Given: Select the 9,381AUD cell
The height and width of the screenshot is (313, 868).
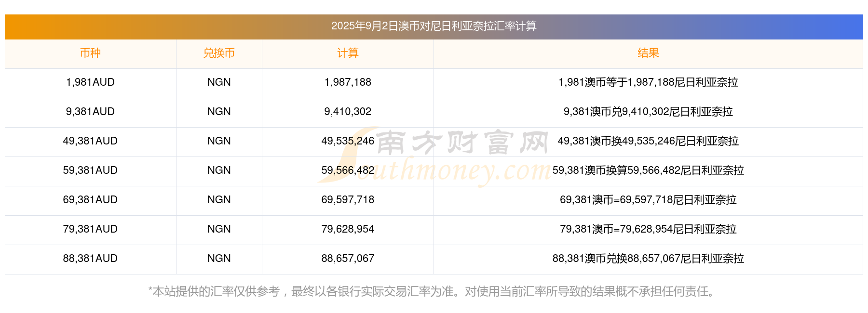Looking at the screenshot, I should click(x=90, y=112).
